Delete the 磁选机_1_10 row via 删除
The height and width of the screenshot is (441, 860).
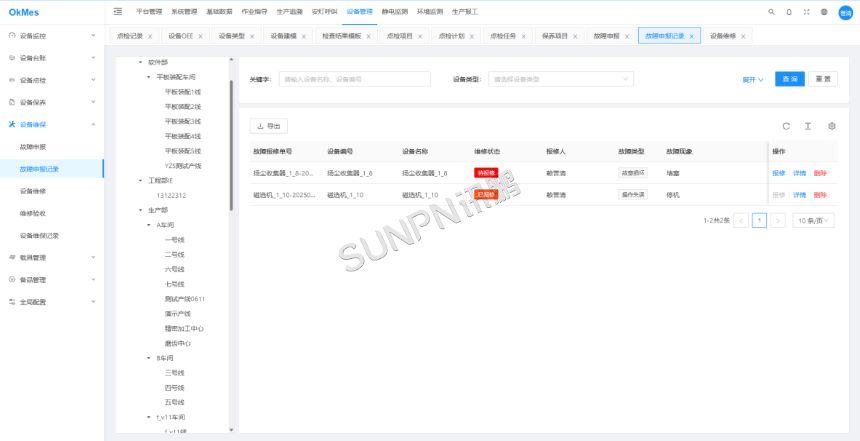pyautogui.click(x=820, y=195)
